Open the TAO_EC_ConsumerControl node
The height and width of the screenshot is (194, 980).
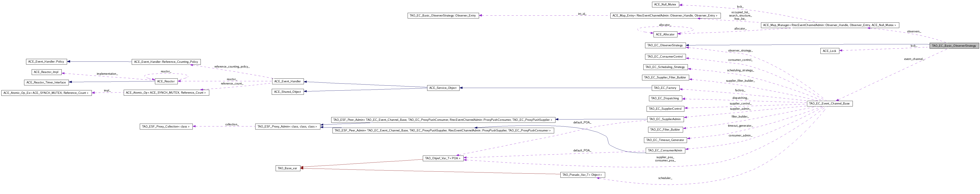click(665, 57)
